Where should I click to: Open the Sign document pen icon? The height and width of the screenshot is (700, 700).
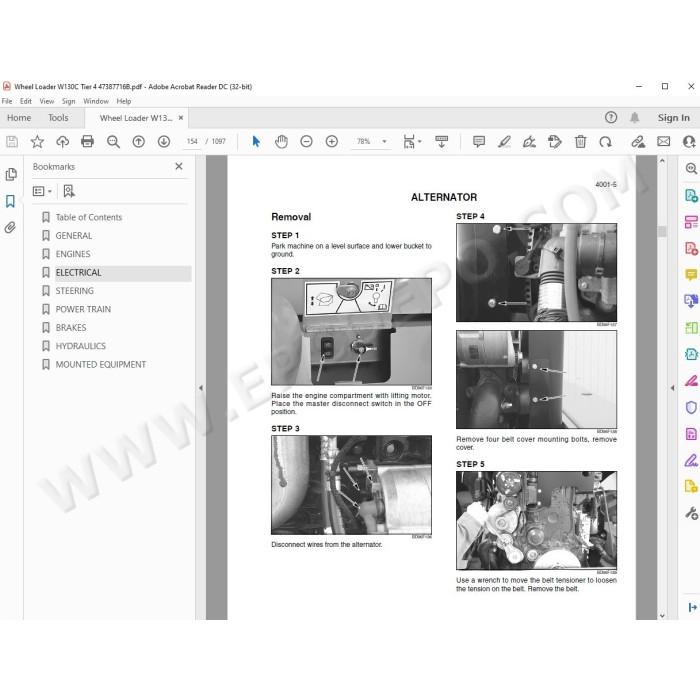pos(529,142)
